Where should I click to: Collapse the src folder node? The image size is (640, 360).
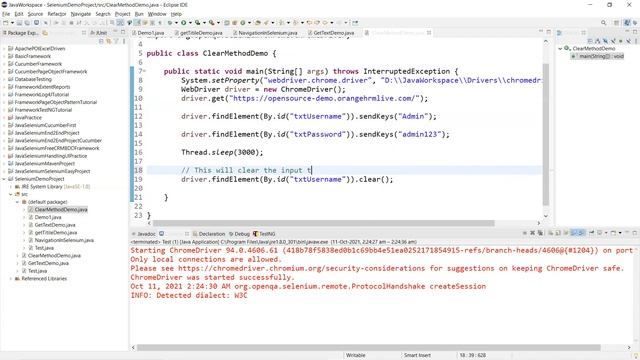[11, 194]
